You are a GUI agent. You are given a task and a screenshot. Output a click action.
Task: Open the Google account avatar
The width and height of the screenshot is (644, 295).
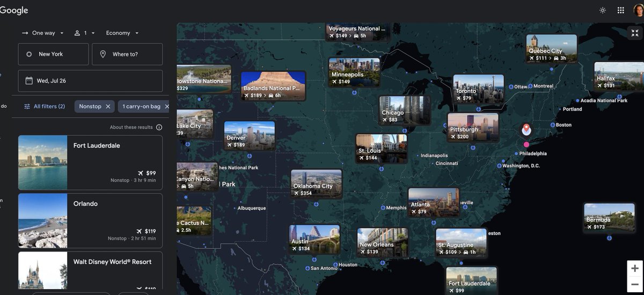tap(638, 10)
